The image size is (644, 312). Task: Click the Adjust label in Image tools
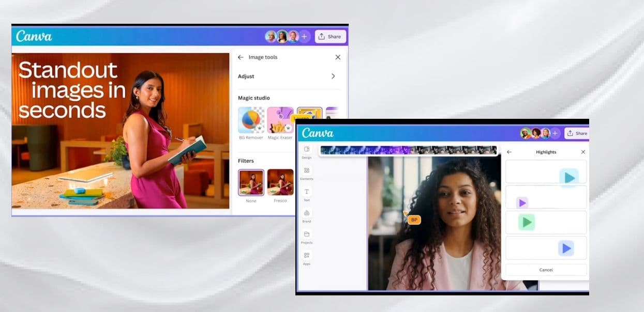pos(246,76)
